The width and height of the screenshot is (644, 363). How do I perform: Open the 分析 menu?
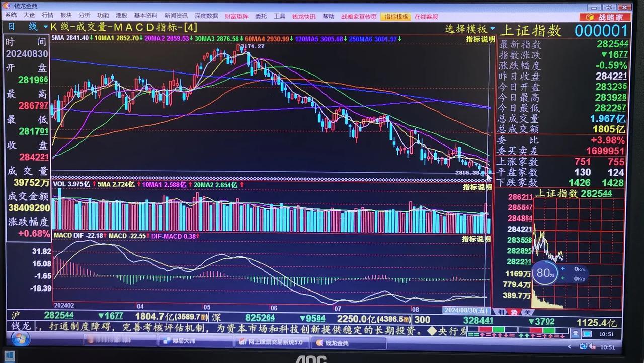coord(85,16)
